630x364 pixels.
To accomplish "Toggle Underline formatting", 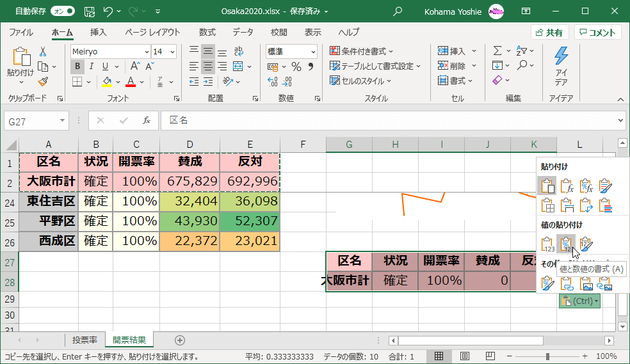I will (x=105, y=67).
